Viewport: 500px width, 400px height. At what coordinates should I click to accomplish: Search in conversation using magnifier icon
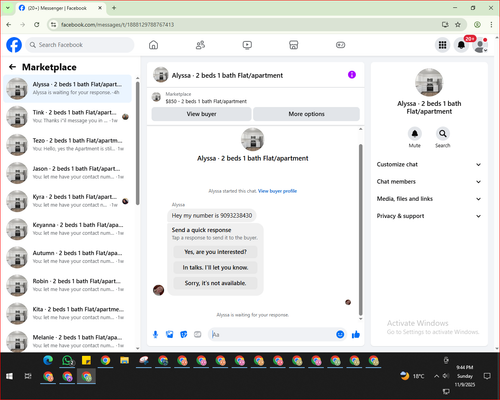point(443,134)
